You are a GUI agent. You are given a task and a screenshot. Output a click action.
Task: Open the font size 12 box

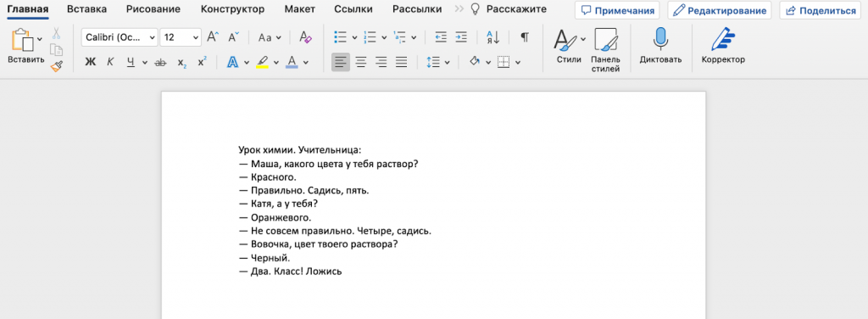pyautogui.click(x=181, y=37)
